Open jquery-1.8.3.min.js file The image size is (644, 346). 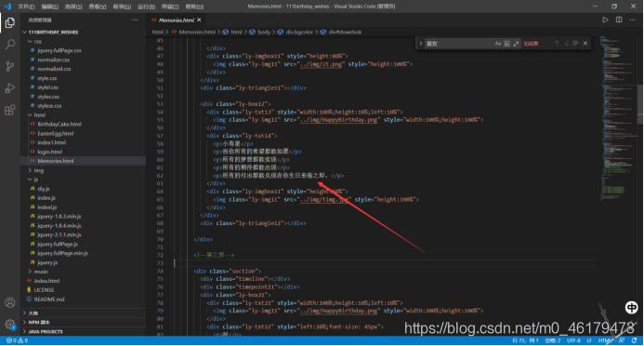point(59,216)
